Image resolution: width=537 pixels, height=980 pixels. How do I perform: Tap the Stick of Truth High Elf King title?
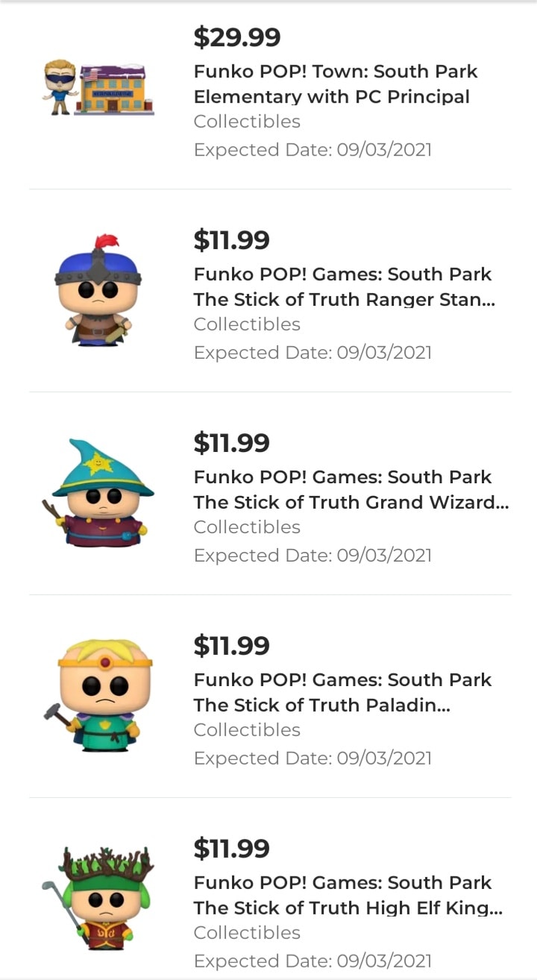pyautogui.click(x=348, y=896)
